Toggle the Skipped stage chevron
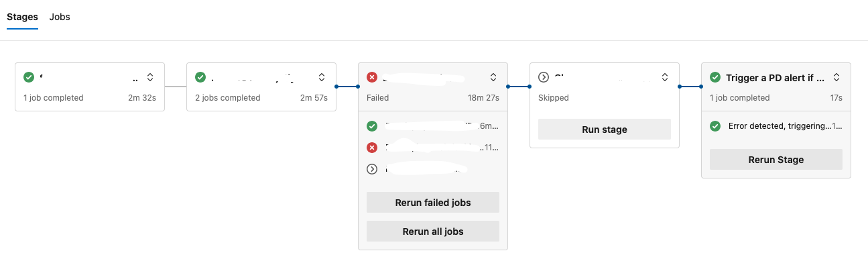The image size is (868, 259). pyautogui.click(x=665, y=77)
